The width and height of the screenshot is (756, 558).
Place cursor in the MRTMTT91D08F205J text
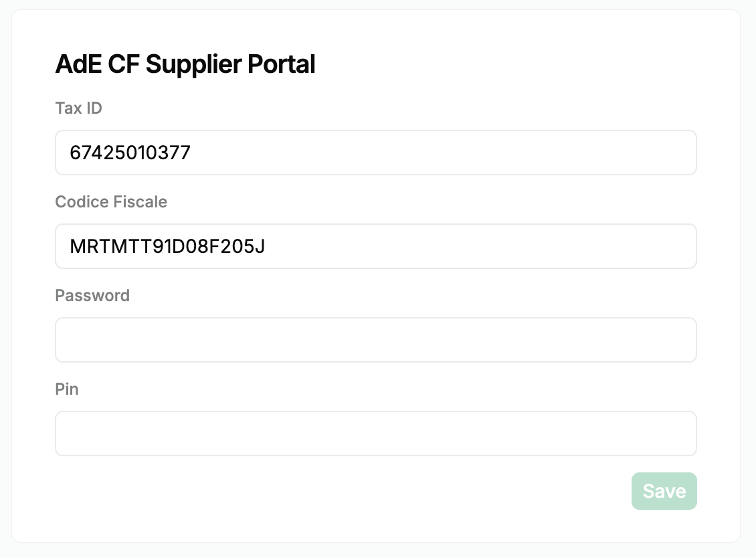click(167, 246)
